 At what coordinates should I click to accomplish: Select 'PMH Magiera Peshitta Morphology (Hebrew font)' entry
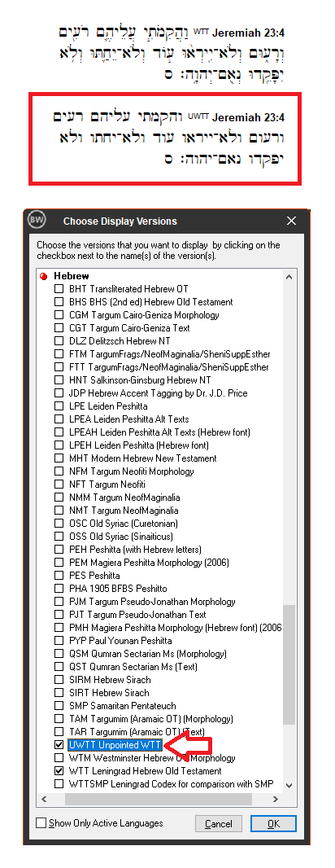(176, 628)
